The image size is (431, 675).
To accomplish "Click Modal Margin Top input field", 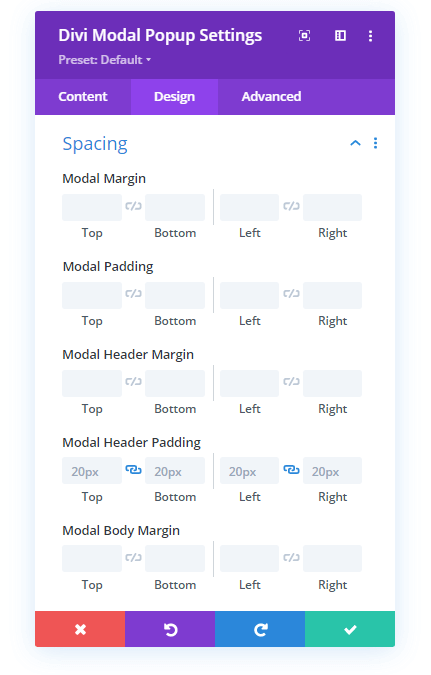I will pyautogui.click(x=92, y=207).
